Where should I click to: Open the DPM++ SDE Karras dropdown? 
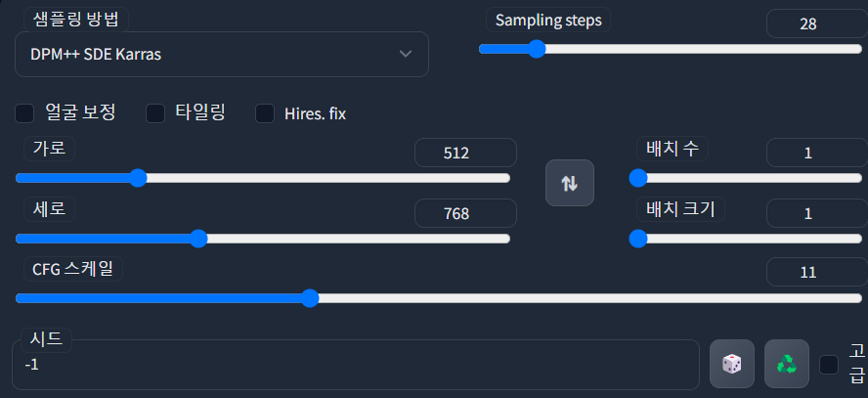[222, 54]
